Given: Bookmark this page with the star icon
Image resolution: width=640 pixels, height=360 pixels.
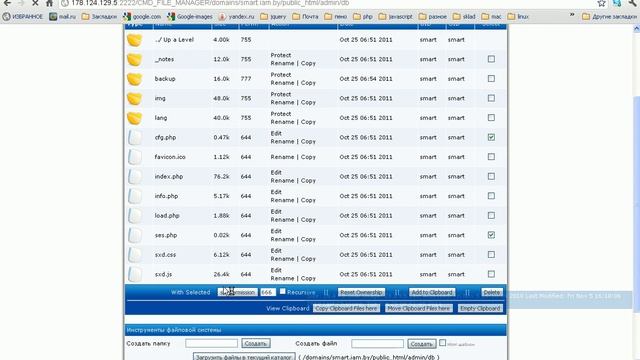Looking at the screenshot, I should tap(601, 3).
